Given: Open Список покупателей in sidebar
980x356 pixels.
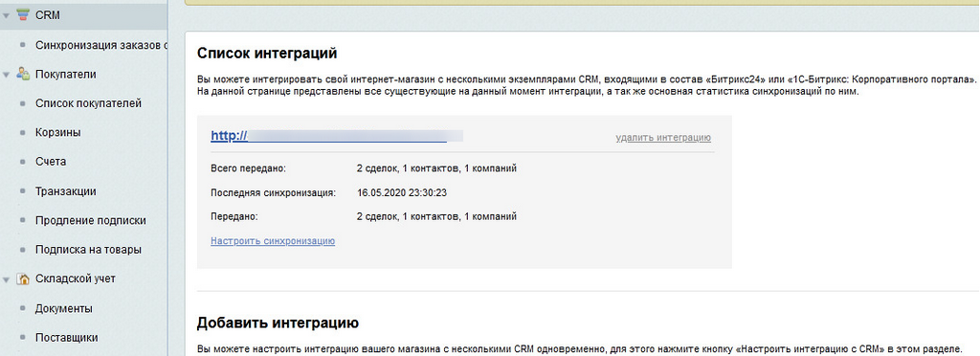Looking at the screenshot, I should pyautogui.click(x=88, y=103).
